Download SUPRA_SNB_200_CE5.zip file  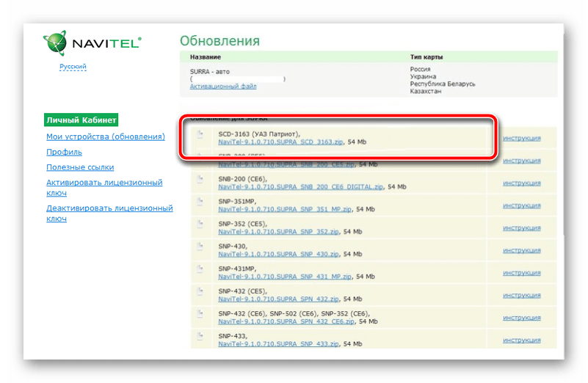pyautogui.click(x=286, y=164)
